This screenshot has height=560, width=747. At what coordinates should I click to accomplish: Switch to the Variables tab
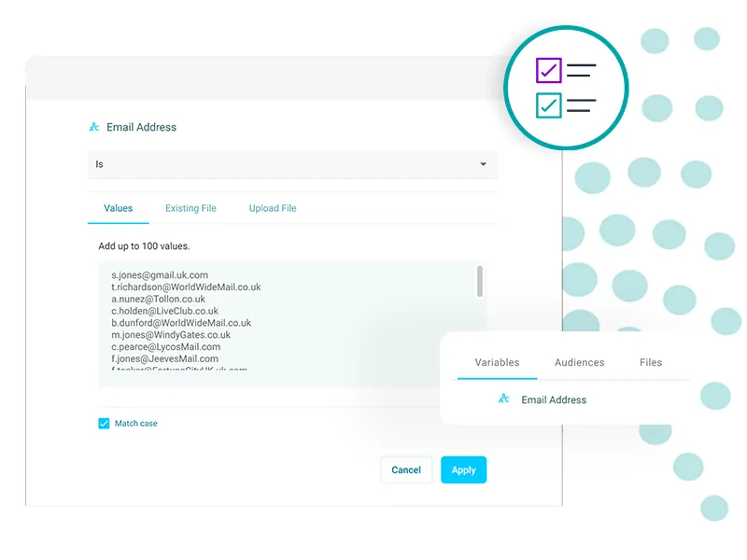tap(497, 362)
